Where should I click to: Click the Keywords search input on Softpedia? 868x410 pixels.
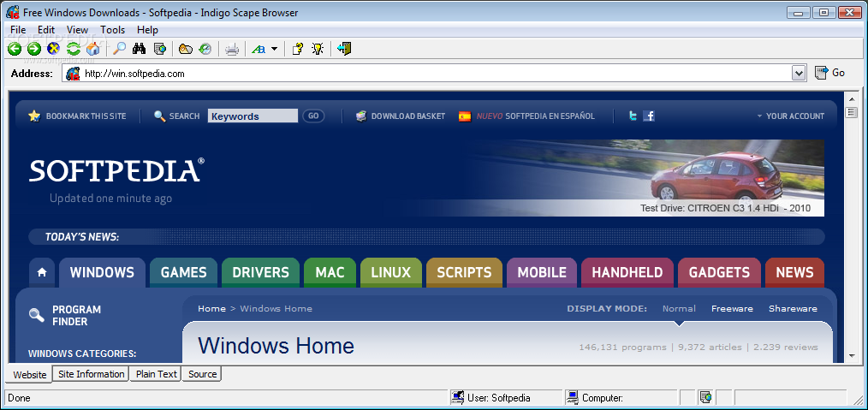[253, 116]
